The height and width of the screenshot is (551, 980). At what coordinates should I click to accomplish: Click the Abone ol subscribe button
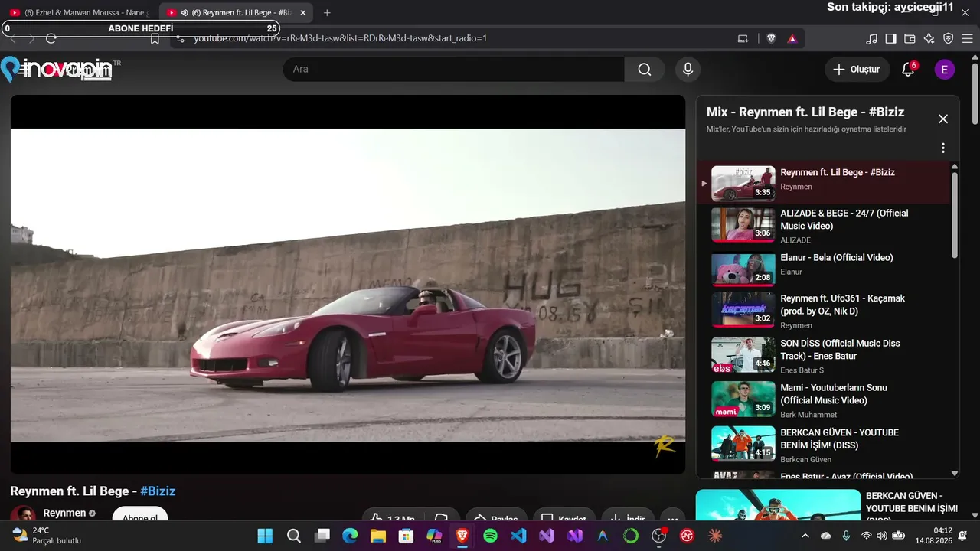pos(140,515)
